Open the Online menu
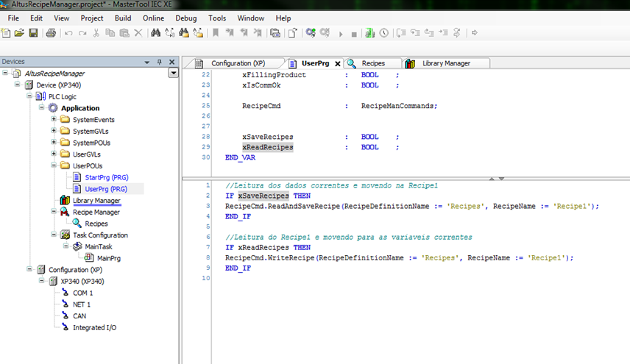This screenshot has width=630, height=364. [153, 18]
